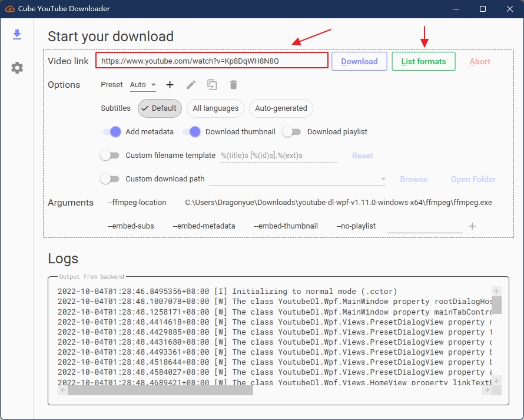
Task: Add a new argument with the plus icon
Action: (x=472, y=226)
